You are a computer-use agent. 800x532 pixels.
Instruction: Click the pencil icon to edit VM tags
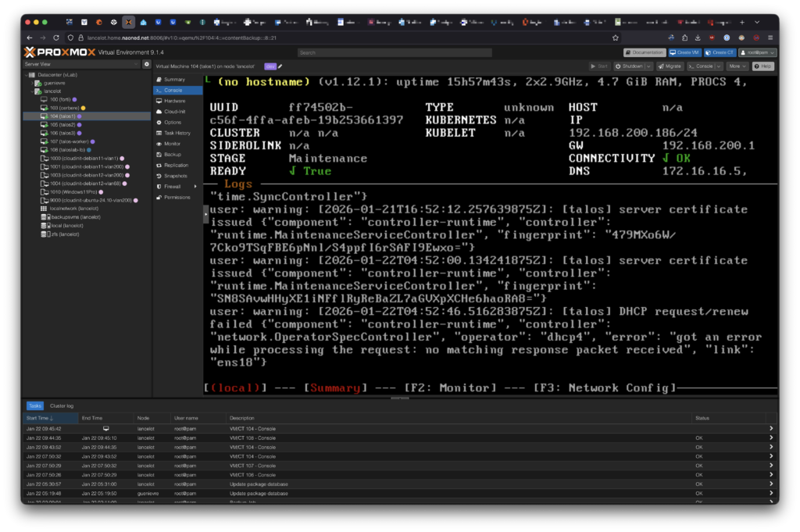point(280,66)
